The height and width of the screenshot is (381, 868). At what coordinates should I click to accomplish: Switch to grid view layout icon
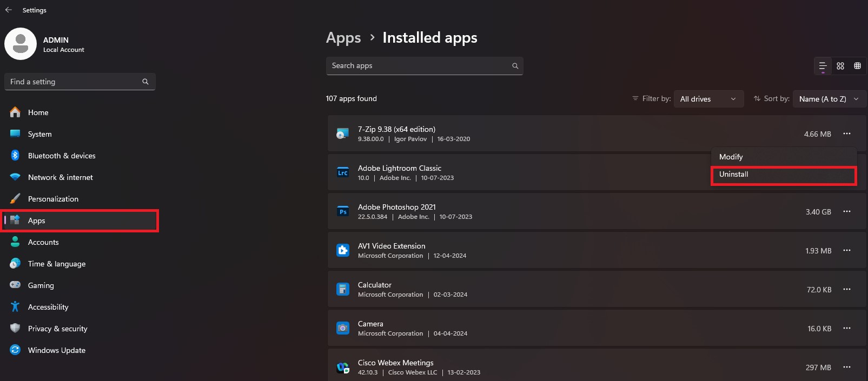[x=840, y=66]
